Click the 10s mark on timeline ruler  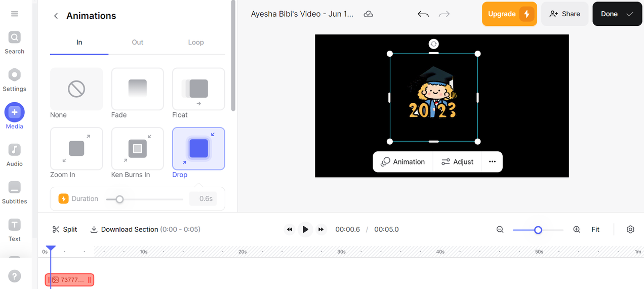coord(144,252)
